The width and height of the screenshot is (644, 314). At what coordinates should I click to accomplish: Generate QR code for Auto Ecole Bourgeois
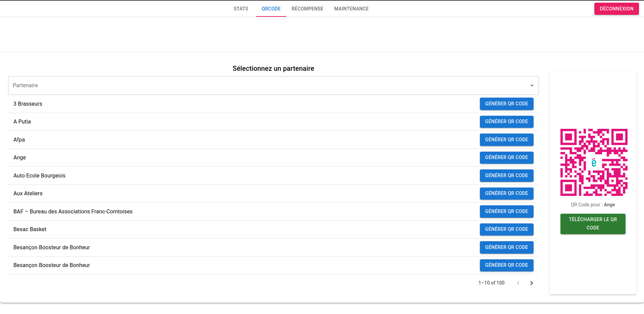point(506,176)
